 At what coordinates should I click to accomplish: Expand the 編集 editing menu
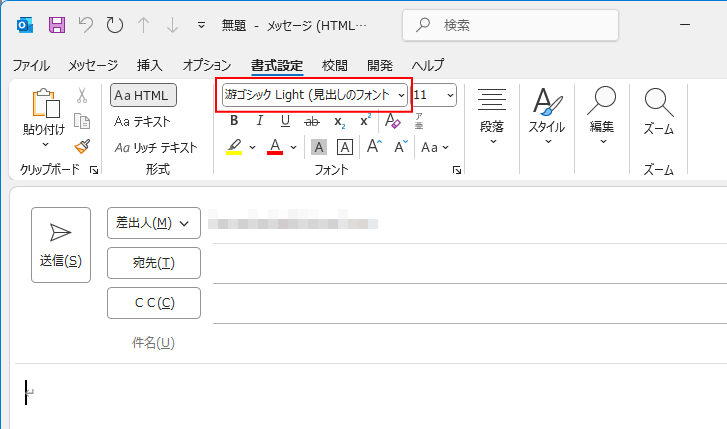coord(601,116)
